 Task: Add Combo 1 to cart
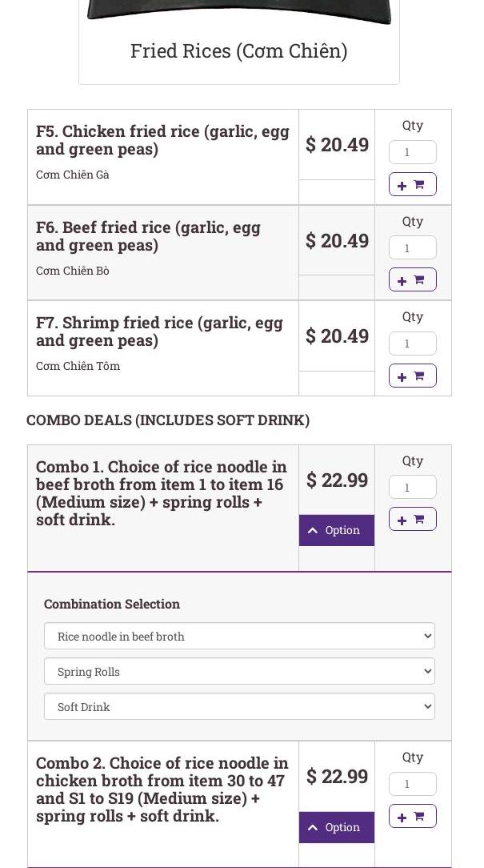pyautogui.click(x=412, y=519)
